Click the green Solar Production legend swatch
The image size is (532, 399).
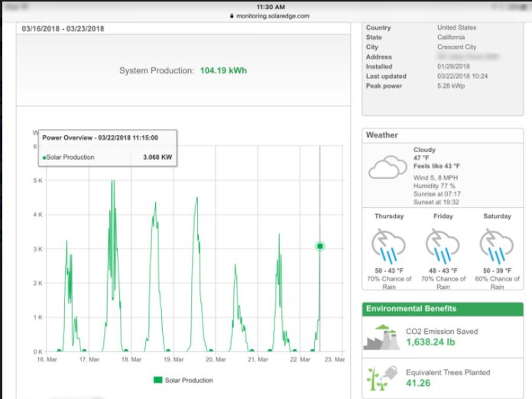point(159,380)
